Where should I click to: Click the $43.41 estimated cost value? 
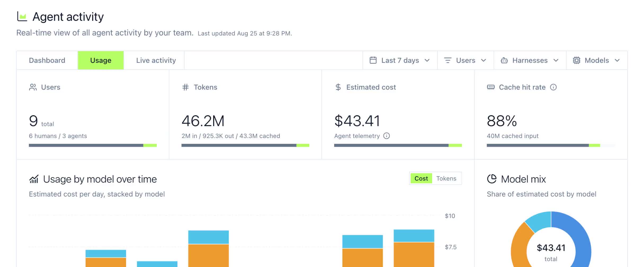[357, 121]
